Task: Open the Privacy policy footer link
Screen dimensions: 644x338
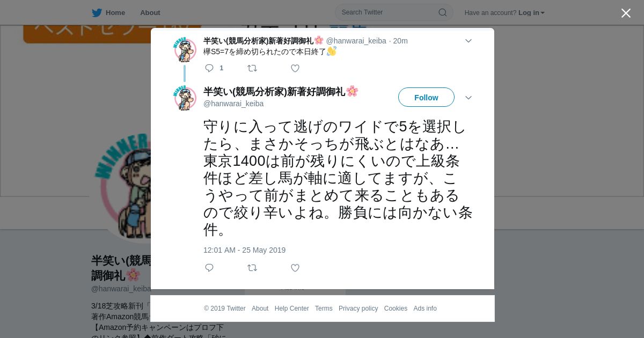Action: point(358,308)
